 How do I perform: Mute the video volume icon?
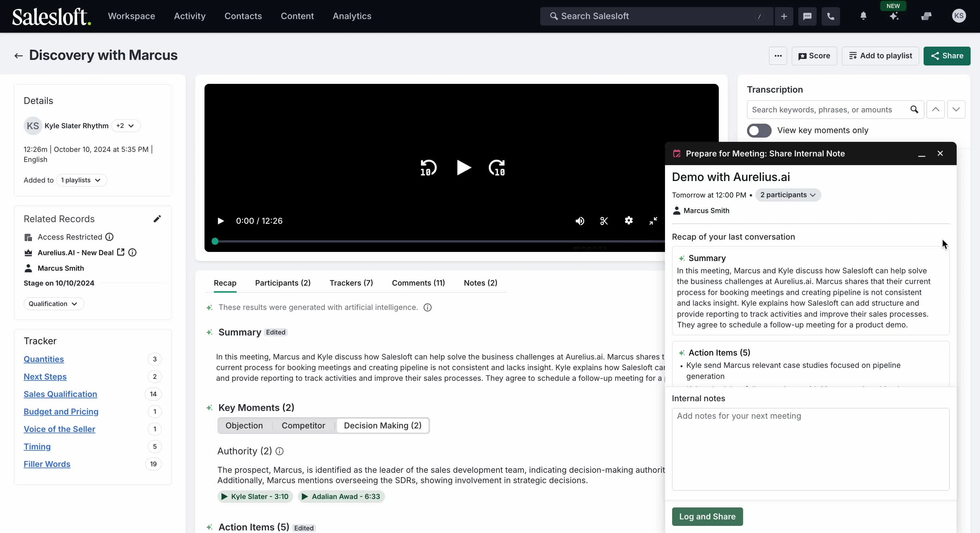(x=580, y=221)
